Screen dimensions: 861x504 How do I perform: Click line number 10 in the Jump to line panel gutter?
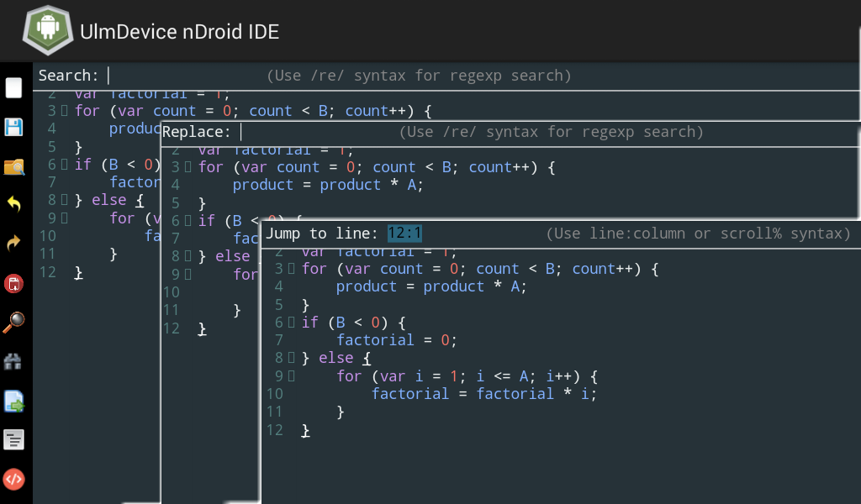[275, 393]
